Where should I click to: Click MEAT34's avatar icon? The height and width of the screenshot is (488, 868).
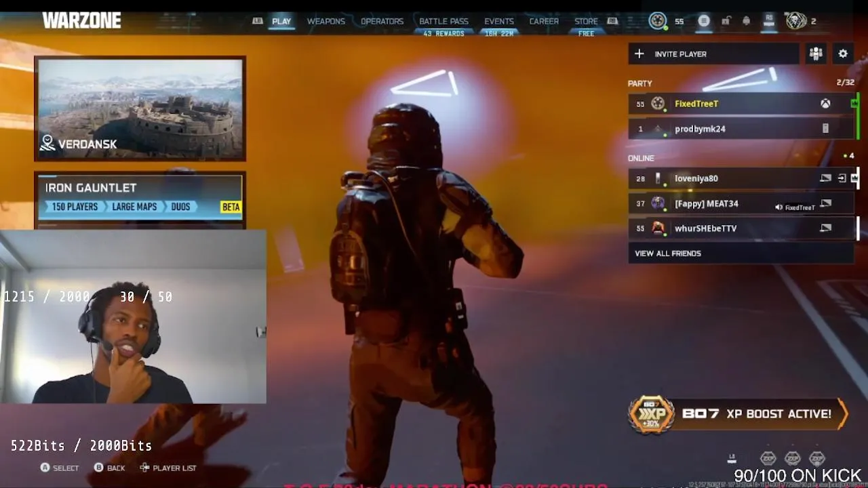[658, 203]
